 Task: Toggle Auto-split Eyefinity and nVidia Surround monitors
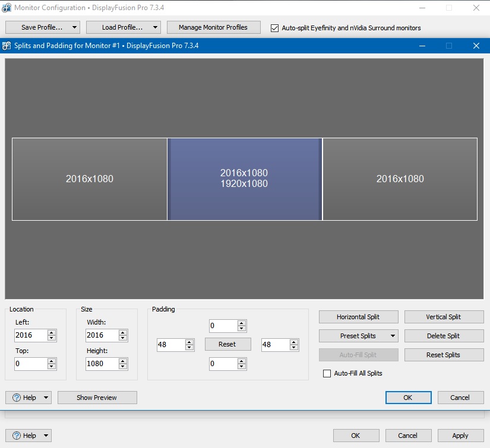point(274,28)
